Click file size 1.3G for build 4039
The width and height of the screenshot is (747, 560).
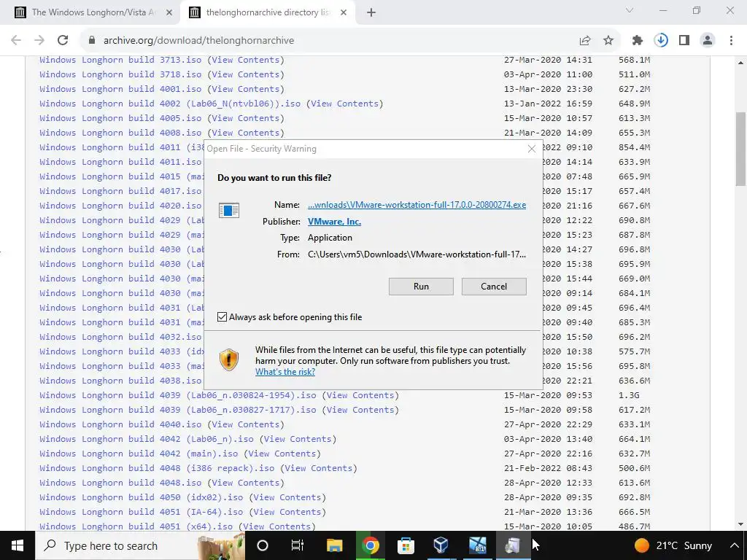[629, 395]
